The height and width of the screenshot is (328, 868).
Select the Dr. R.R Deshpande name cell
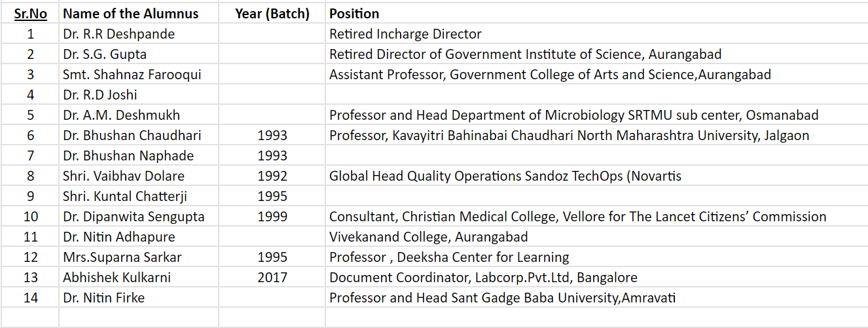(x=139, y=34)
